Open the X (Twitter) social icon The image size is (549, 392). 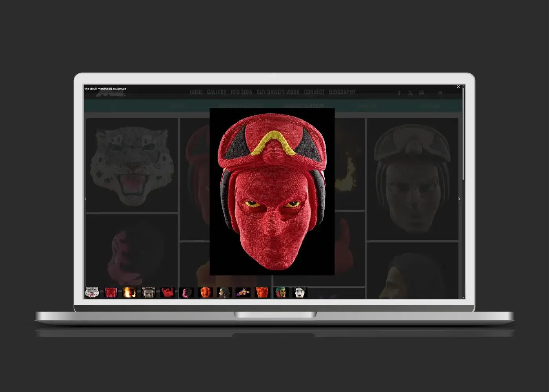(x=410, y=93)
